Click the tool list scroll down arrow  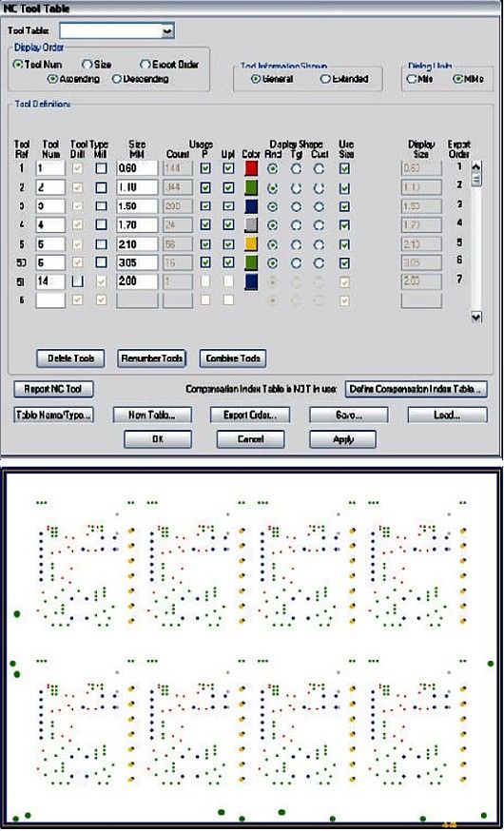(475, 317)
